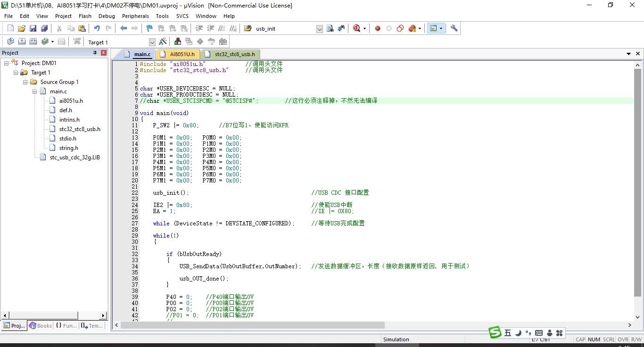
Task: Toggle the window layout button in toolbar
Action: click(433, 29)
